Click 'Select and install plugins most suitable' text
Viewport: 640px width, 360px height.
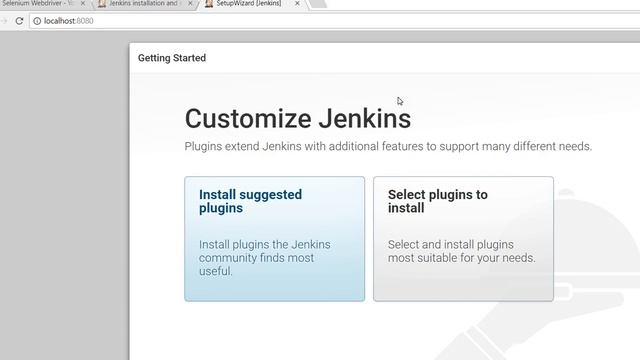461,251
